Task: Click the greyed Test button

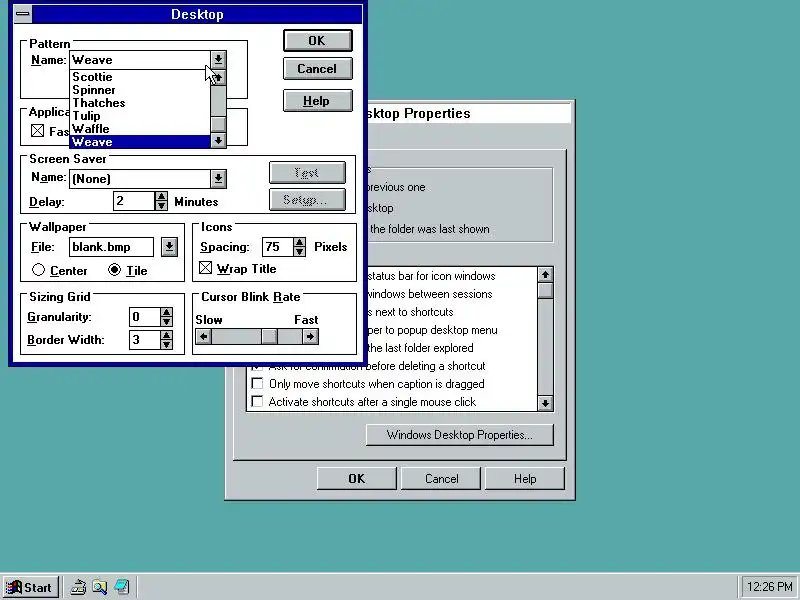Action: click(x=307, y=173)
